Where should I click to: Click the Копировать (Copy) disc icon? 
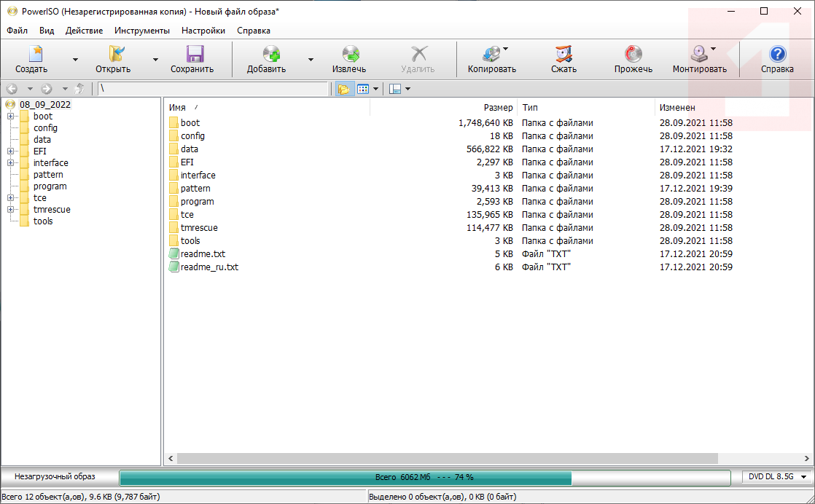pyautogui.click(x=491, y=54)
